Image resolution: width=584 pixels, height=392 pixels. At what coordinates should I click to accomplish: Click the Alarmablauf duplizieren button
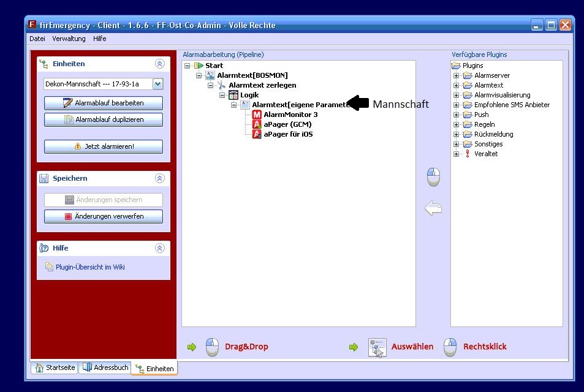[x=104, y=119]
